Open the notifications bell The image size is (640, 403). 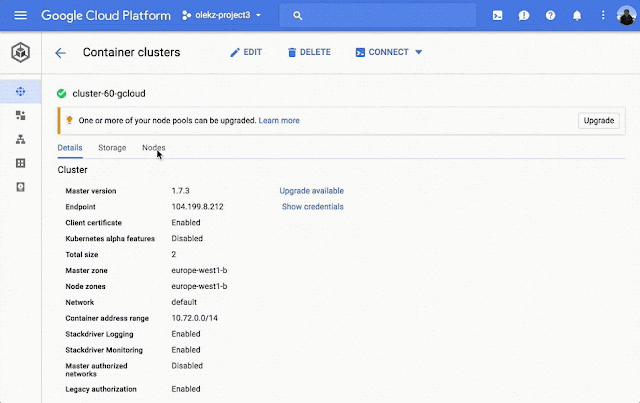(577, 16)
